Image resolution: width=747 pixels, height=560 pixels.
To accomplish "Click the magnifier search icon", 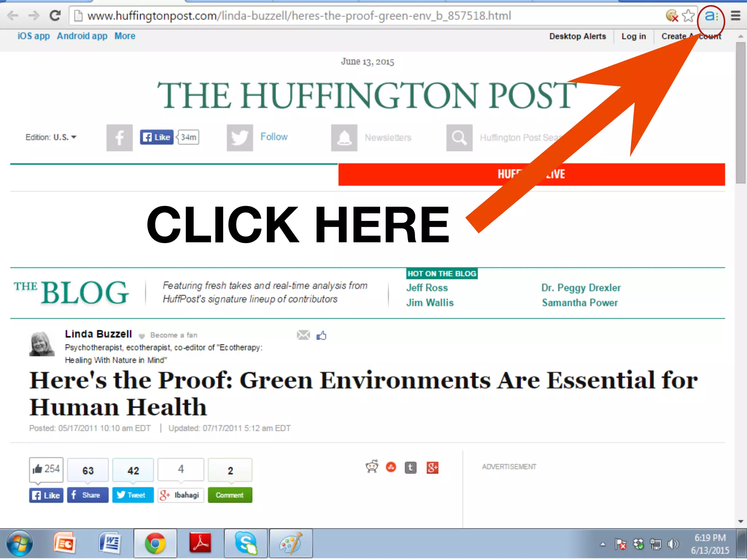I will point(459,137).
